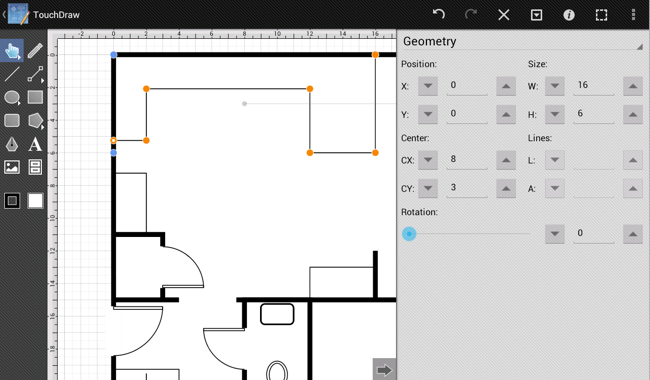Increase the line length L value

pyautogui.click(x=633, y=160)
